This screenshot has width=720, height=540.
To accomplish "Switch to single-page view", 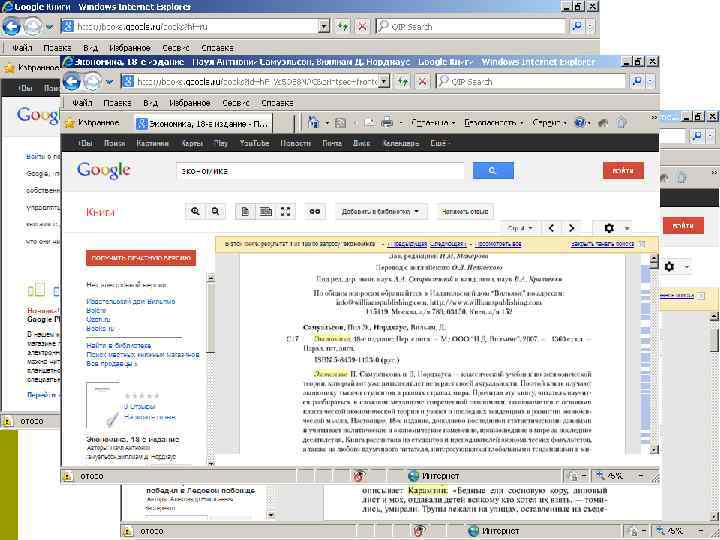I will pos(245,212).
